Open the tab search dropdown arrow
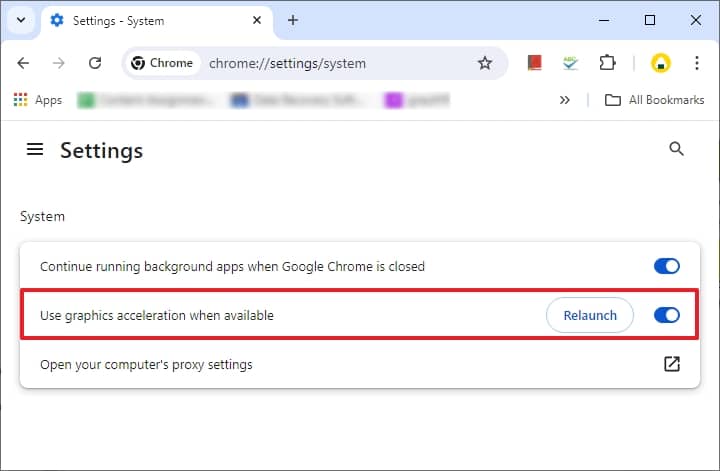The height and width of the screenshot is (471, 720). (x=21, y=20)
